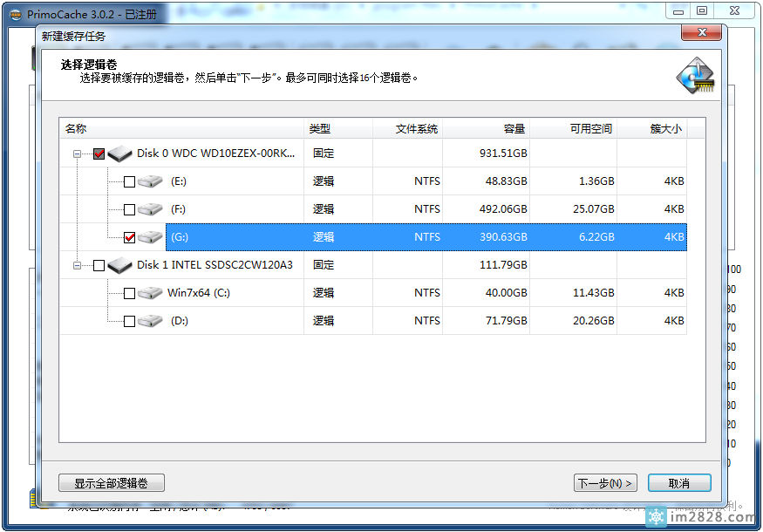Click the hard disk icon for Disk 0 WDC
The width and height of the screenshot is (763, 532).
tap(119, 153)
